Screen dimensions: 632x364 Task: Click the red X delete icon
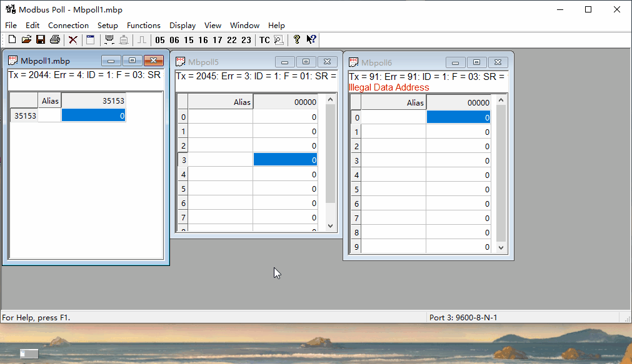[x=73, y=40]
